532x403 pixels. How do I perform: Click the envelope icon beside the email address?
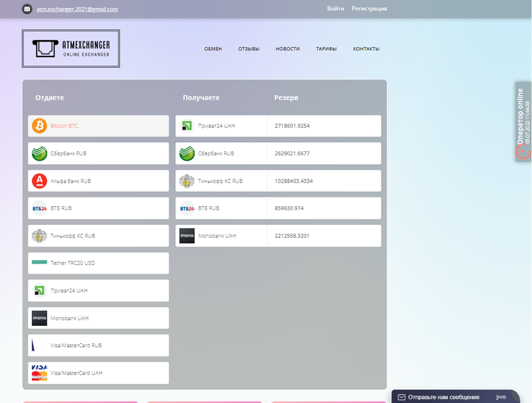pyautogui.click(x=27, y=9)
